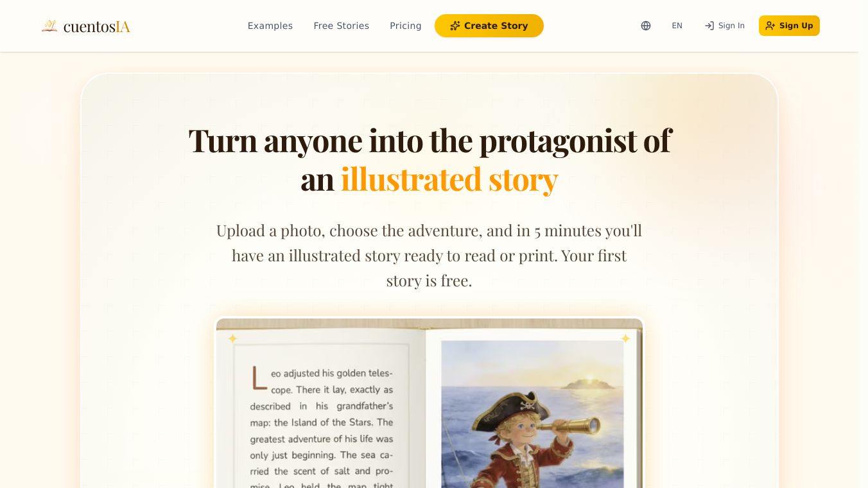This screenshot has width=868, height=488.
Task: Open the Examples menu item
Action: (270, 26)
